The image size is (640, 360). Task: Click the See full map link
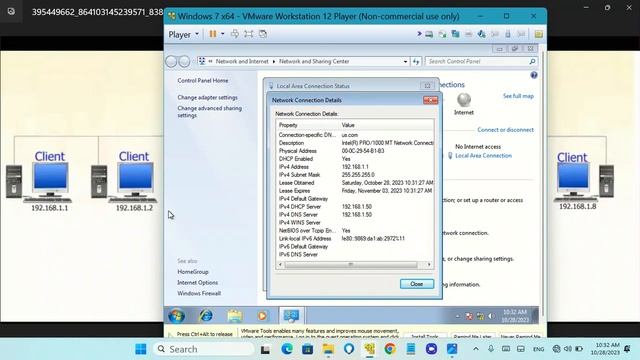pyautogui.click(x=518, y=96)
